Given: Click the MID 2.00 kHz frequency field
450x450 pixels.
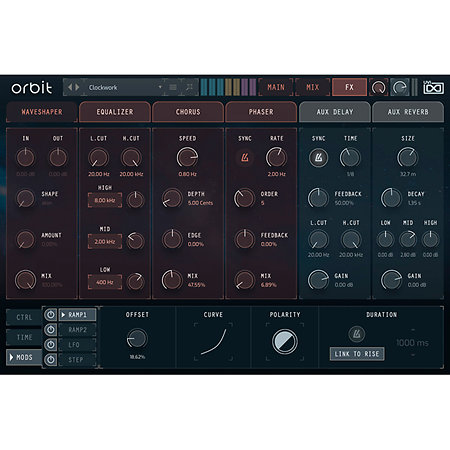Looking at the screenshot, I should pos(105,242).
